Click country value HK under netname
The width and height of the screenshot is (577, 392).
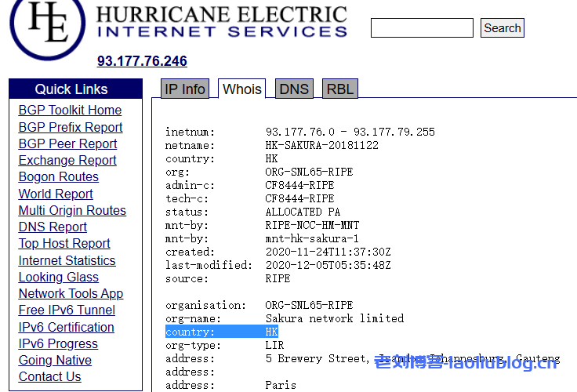pyautogui.click(x=271, y=158)
